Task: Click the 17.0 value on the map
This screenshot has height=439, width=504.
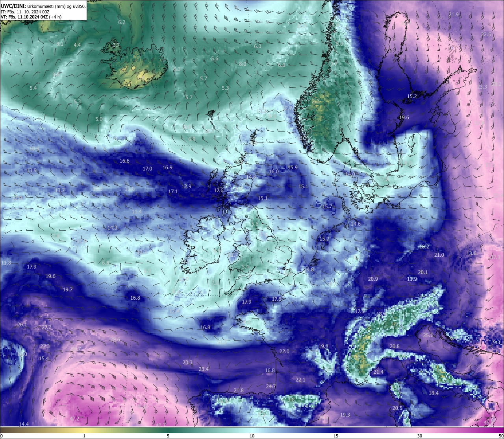Action: pos(147,169)
